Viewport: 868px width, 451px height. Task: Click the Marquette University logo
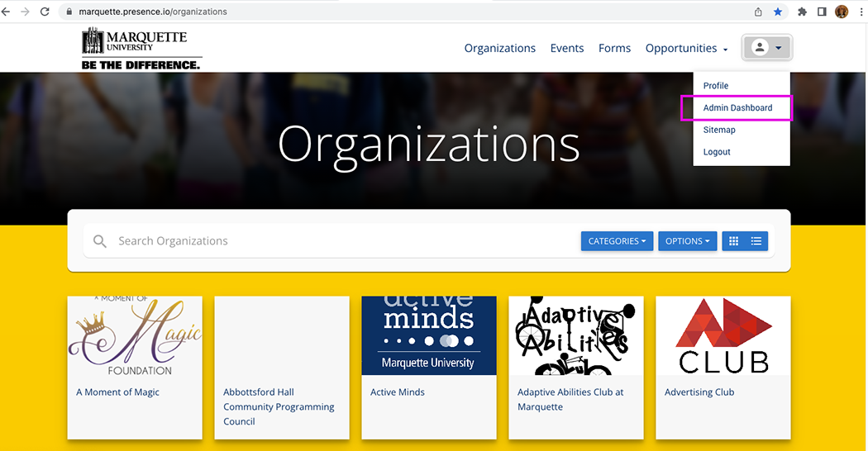[x=141, y=49]
